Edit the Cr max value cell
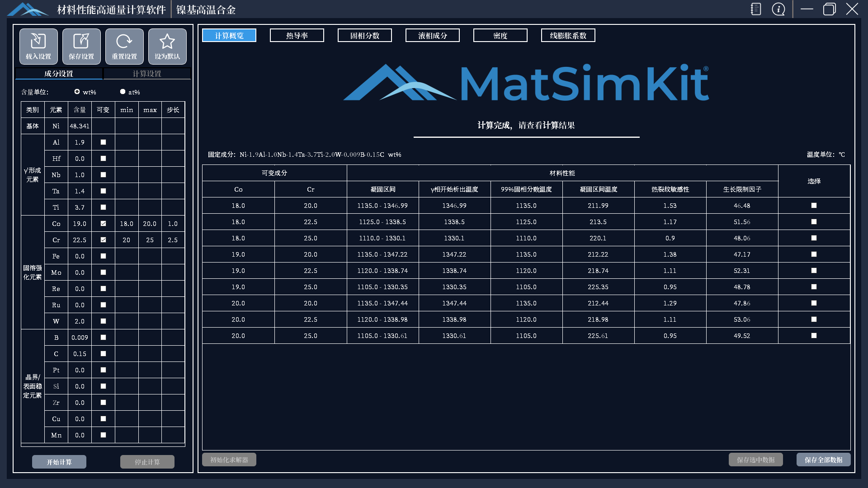868x488 pixels. pyautogui.click(x=150, y=240)
